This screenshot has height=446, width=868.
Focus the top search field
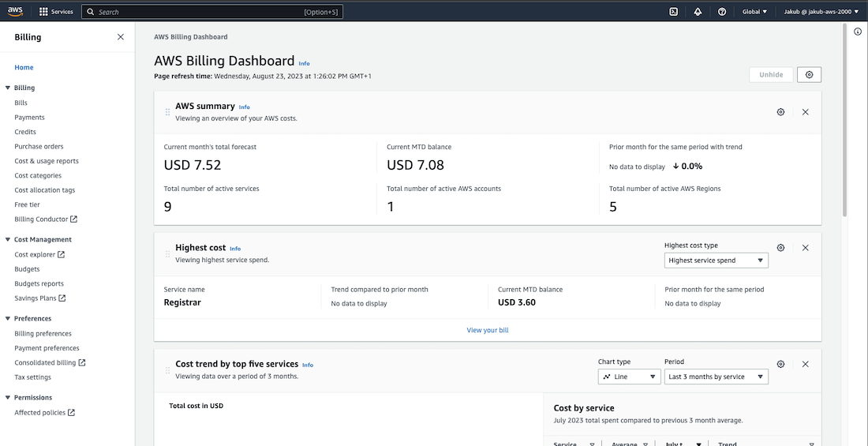tap(212, 12)
